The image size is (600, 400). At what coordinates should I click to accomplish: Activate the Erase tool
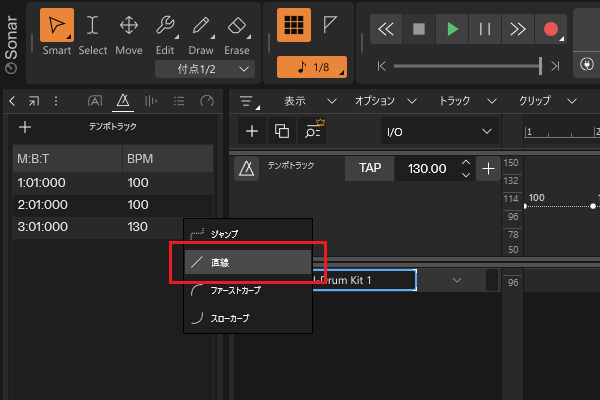[237, 32]
